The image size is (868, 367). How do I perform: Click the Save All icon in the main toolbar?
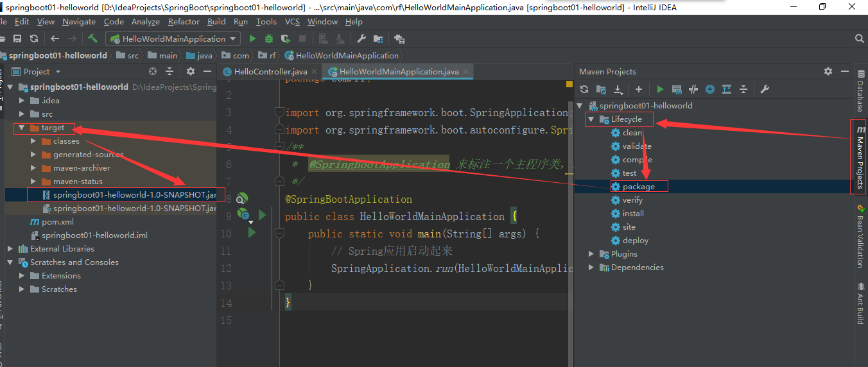[17, 38]
